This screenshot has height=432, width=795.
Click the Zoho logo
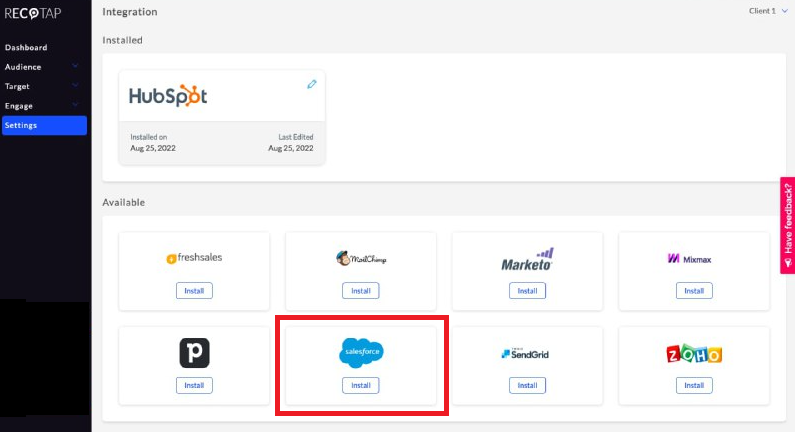[x=694, y=353]
